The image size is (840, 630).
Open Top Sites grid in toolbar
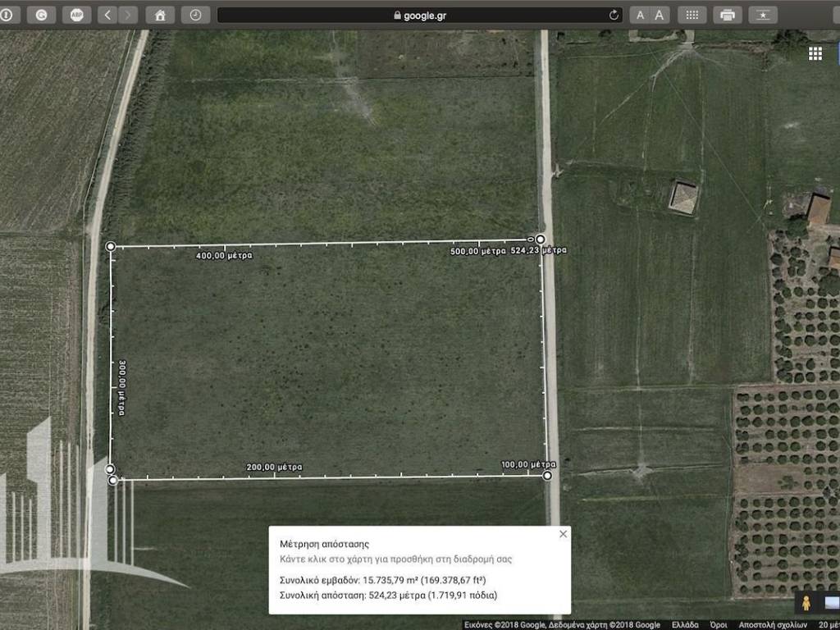point(692,15)
